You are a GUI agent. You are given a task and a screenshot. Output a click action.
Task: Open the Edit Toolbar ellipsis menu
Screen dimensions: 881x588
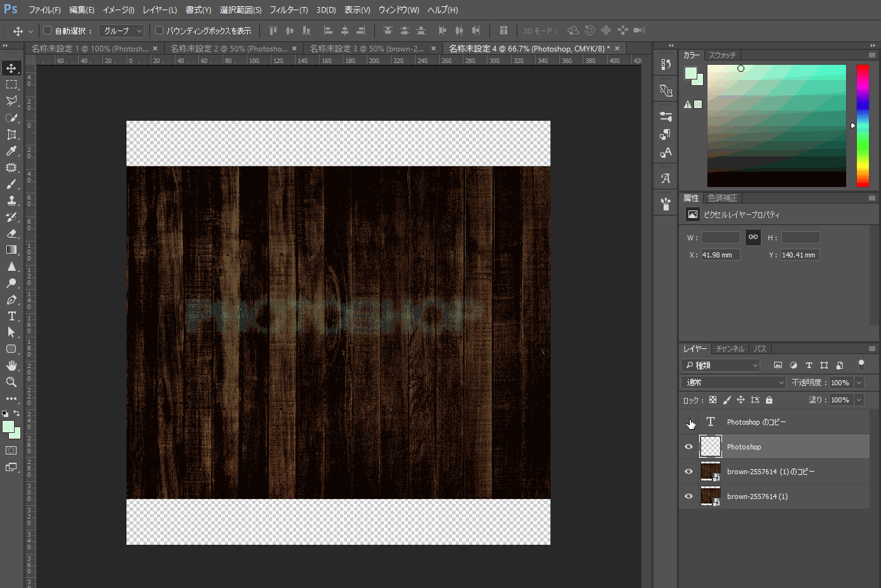pyautogui.click(x=11, y=399)
